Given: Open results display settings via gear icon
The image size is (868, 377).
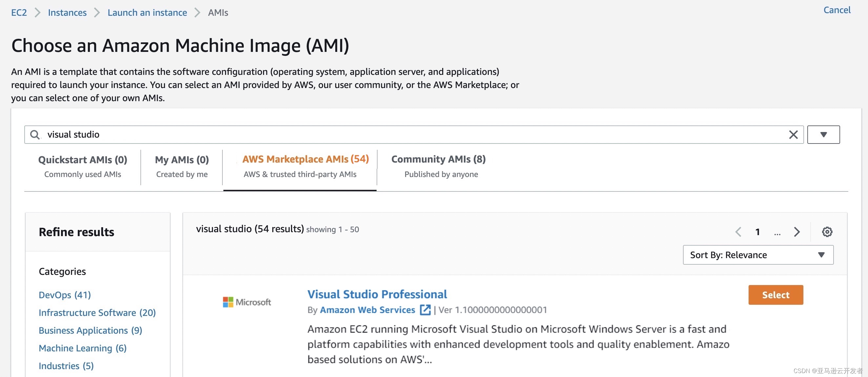Looking at the screenshot, I should tap(826, 232).
